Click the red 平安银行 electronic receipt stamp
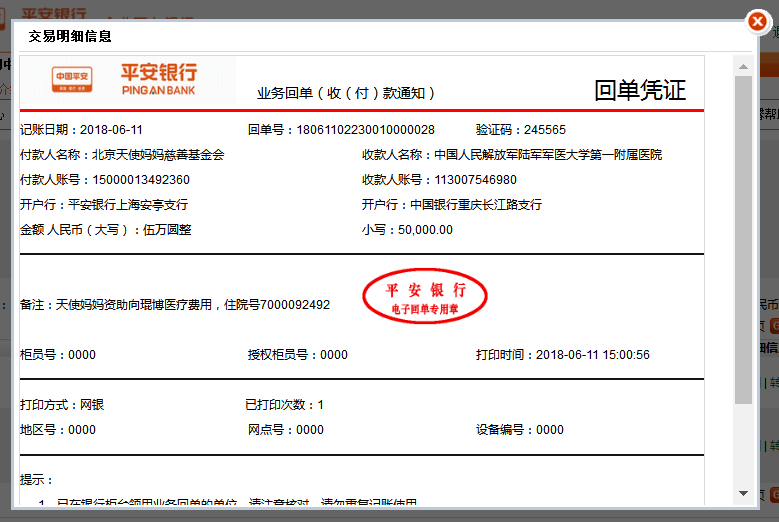The image size is (779, 522). [425, 296]
